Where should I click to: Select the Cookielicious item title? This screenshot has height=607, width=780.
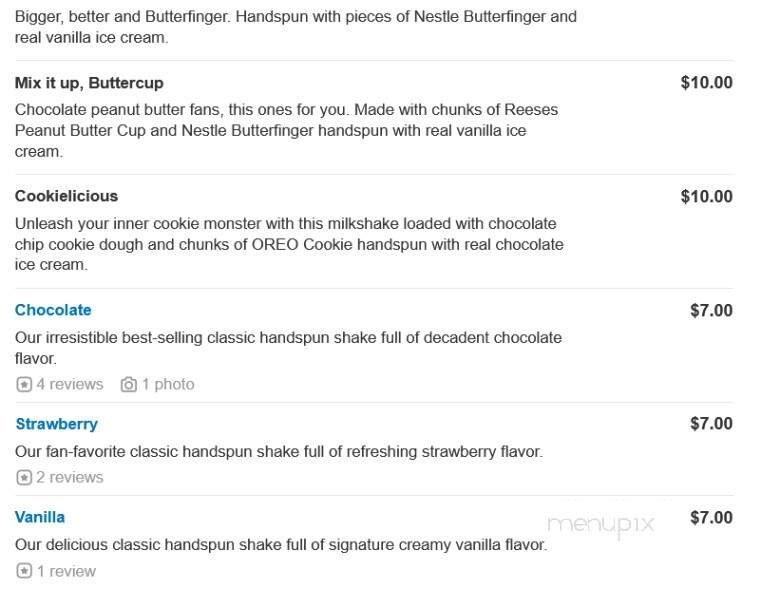click(x=66, y=196)
